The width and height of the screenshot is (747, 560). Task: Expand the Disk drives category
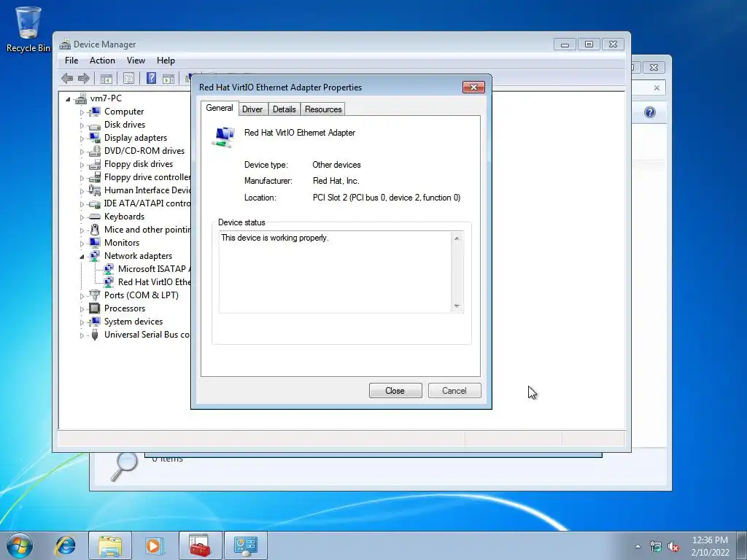pyautogui.click(x=82, y=125)
